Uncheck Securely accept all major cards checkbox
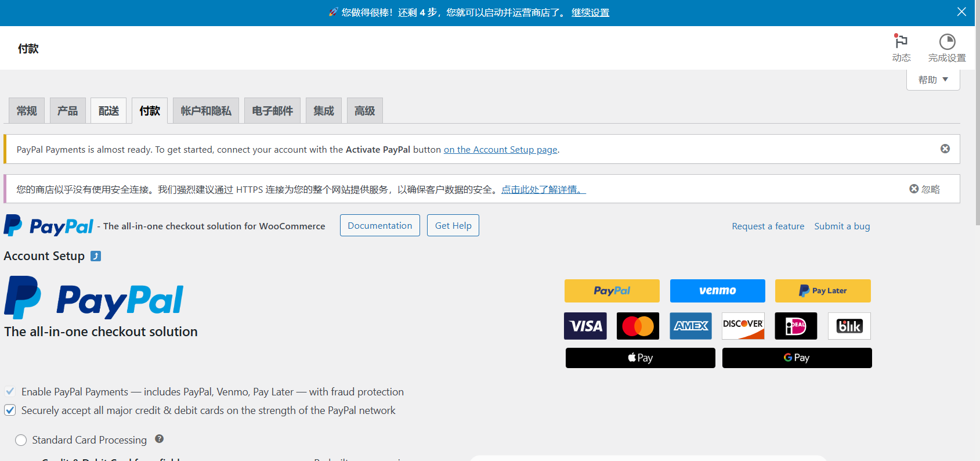Viewport: 980px width, 461px height. 10,410
